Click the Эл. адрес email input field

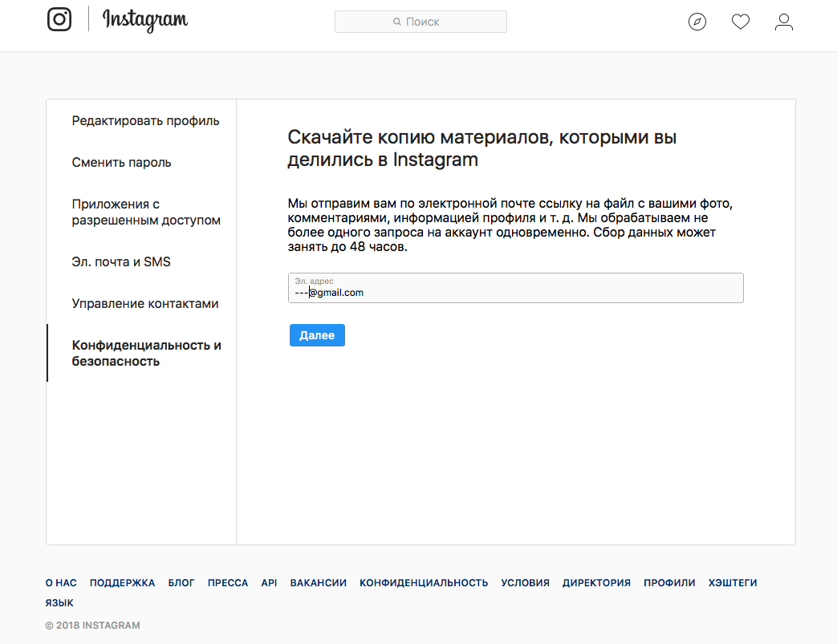(516, 288)
